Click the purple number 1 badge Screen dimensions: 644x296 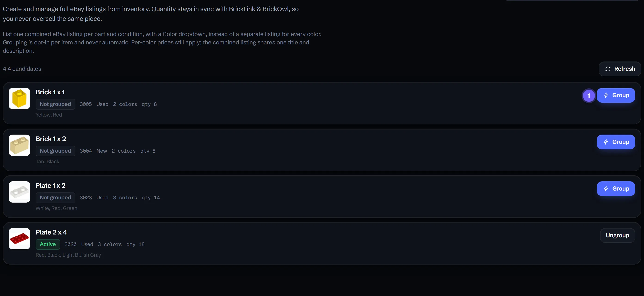tap(589, 96)
